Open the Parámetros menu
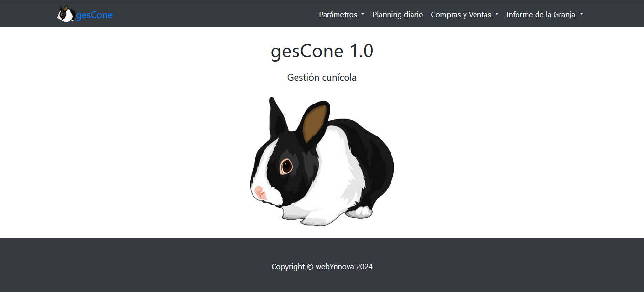The image size is (644, 292). pos(338,15)
